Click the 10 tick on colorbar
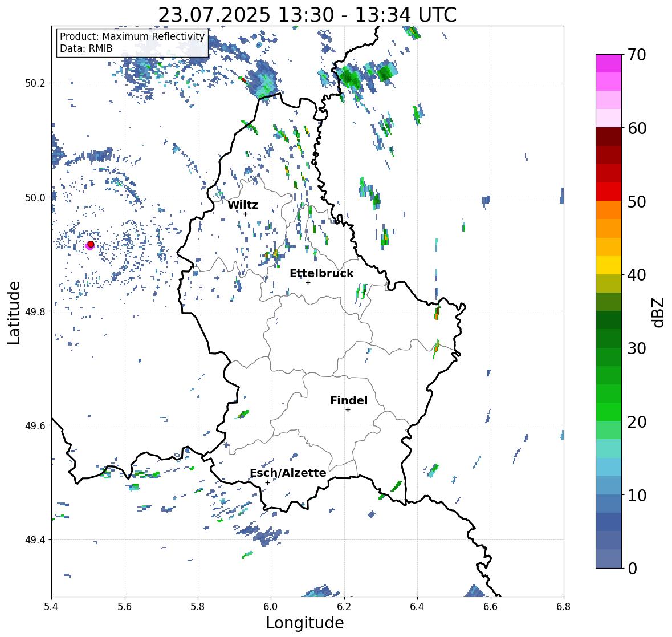672x637 pixels. click(x=636, y=496)
